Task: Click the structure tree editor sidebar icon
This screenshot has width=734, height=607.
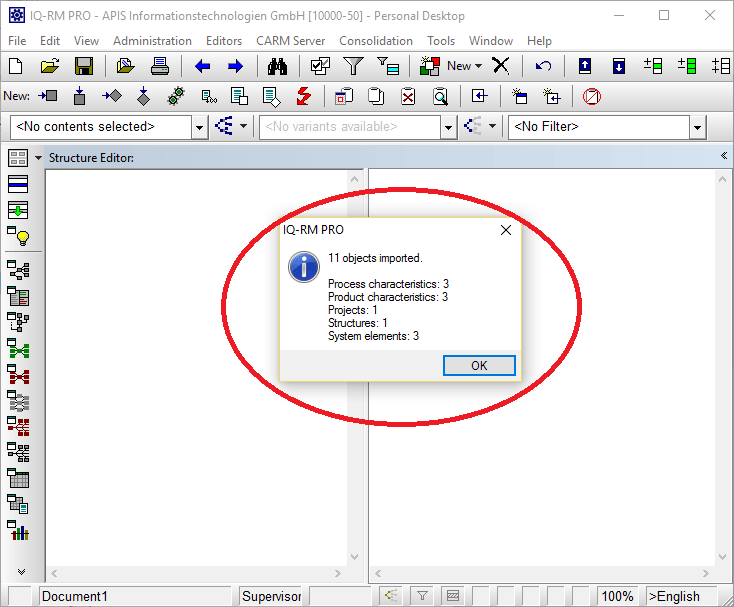Action: pyautogui.click(x=18, y=271)
